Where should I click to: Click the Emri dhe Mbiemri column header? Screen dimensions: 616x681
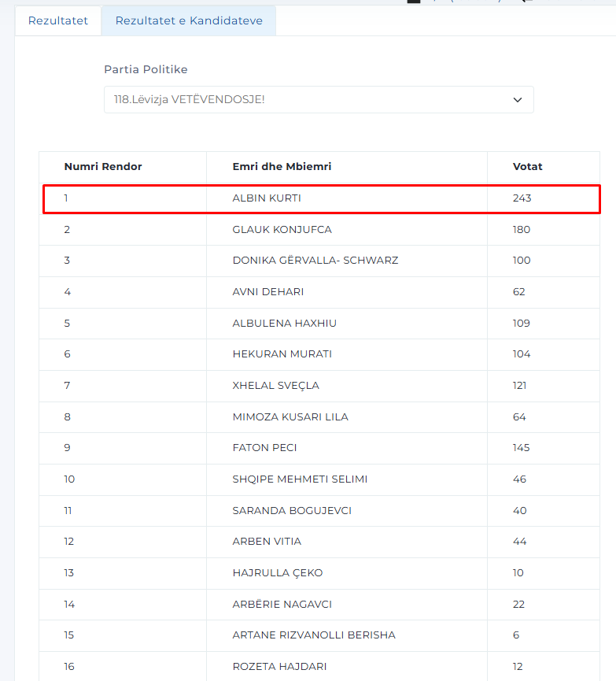(x=282, y=166)
